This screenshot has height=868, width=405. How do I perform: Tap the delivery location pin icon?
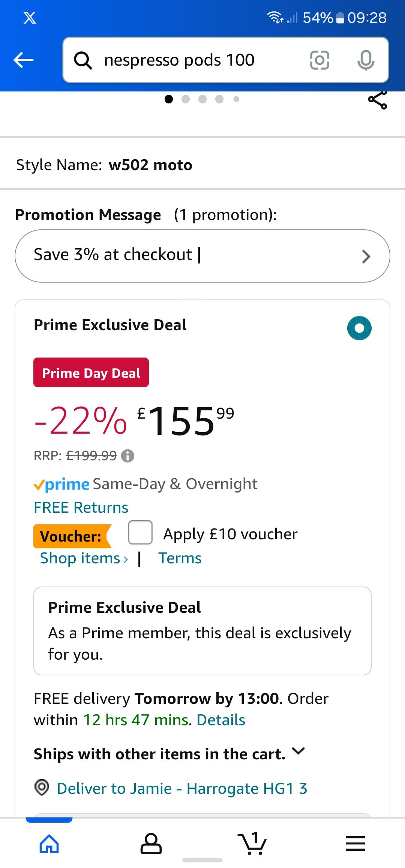42,787
